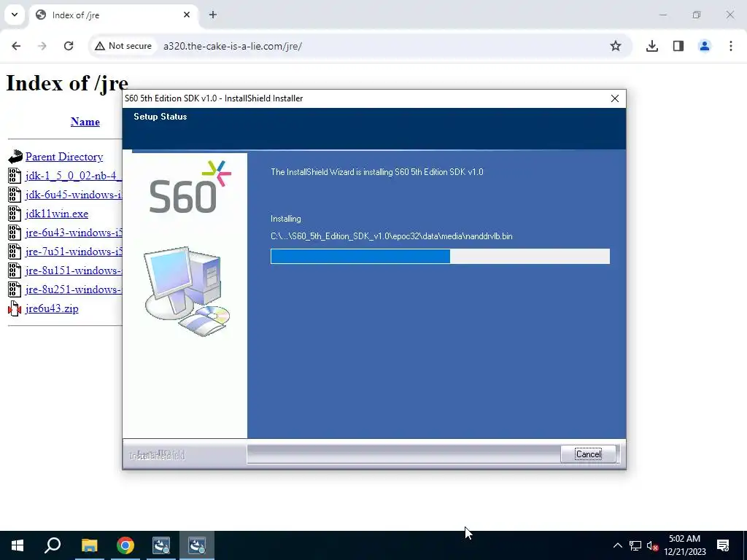Viewport: 747px width, 560px height.
Task: Download jre-7u51-windows file
Action: (x=74, y=252)
